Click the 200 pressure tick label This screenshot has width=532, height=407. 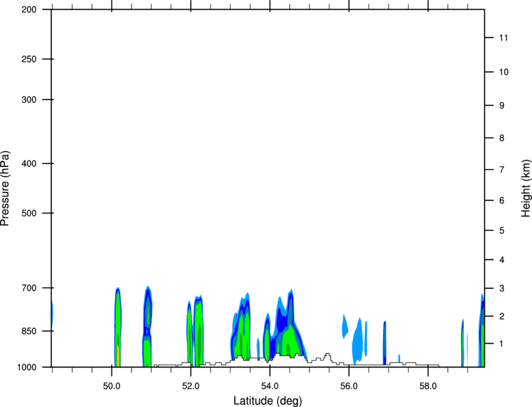point(29,9)
